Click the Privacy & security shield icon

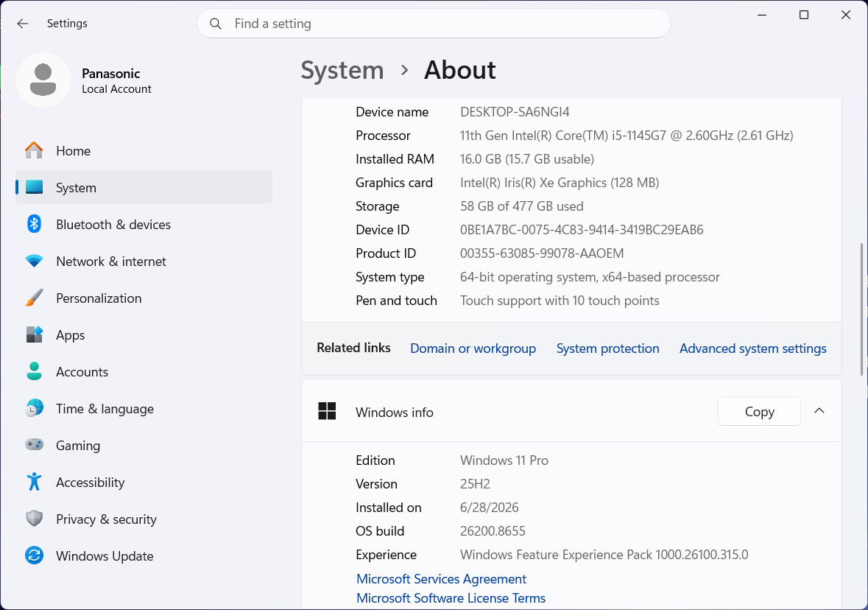(34, 519)
